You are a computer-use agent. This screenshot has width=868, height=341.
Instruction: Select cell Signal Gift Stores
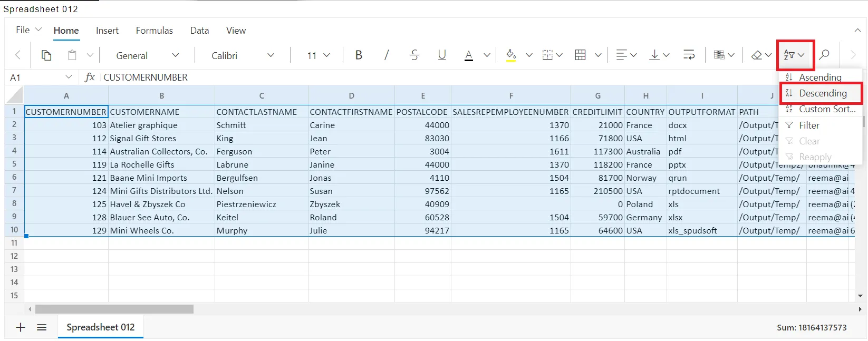pyautogui.click(x=161, y=138)
